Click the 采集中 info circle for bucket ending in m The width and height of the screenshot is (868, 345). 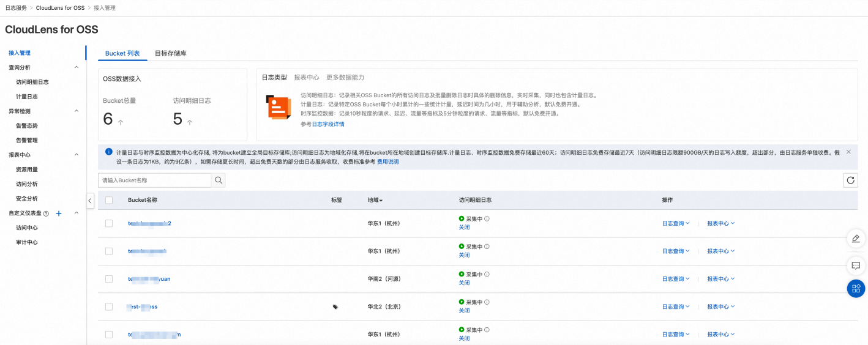487,330
